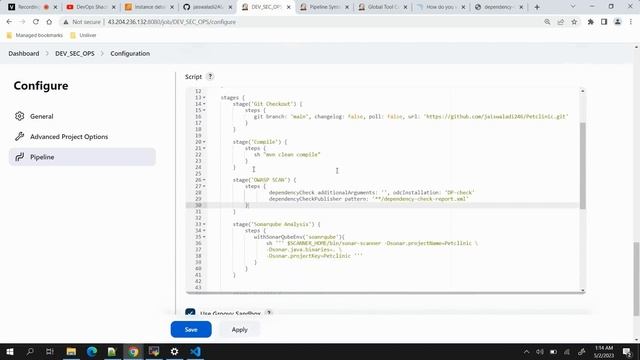Toggle the Use Groovy Sandbox checkbox
Viewport: 640px width, 360px height.
tap(190, 313)
